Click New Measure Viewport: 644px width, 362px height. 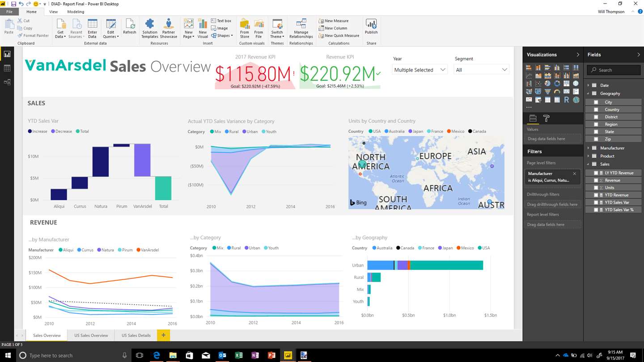click(334, 21)
